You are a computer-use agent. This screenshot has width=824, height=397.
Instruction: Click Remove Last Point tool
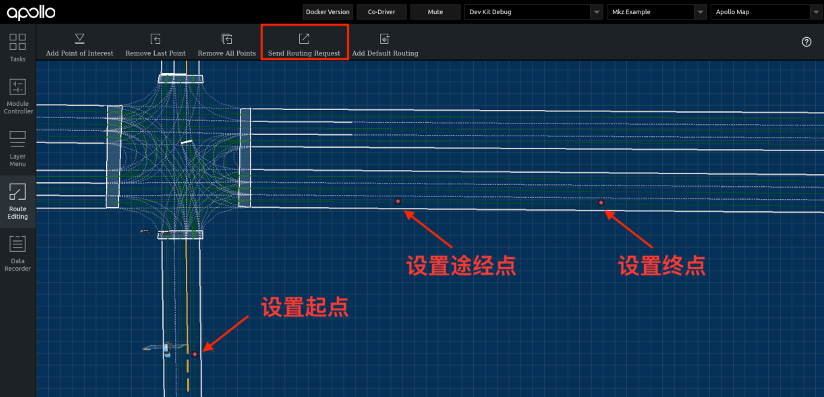tap(156, 45)
